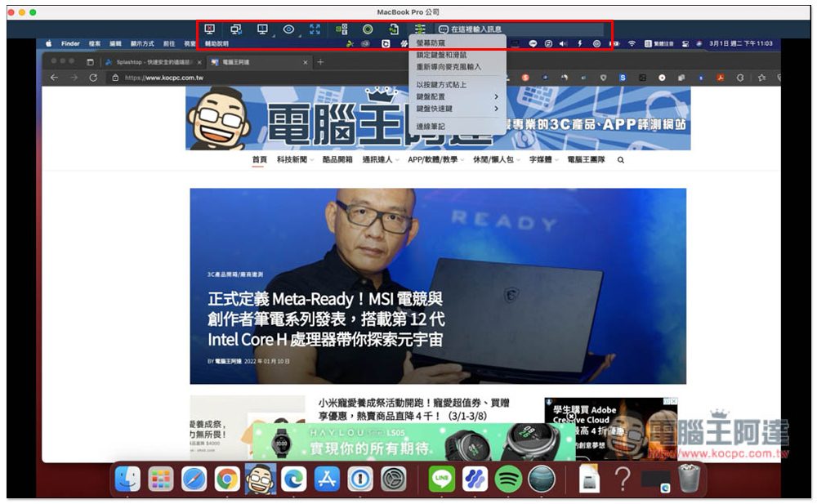Screen dimensions: 817x504
Task: Click the green remote settings sliders icon
Action: tap(420, 29)
